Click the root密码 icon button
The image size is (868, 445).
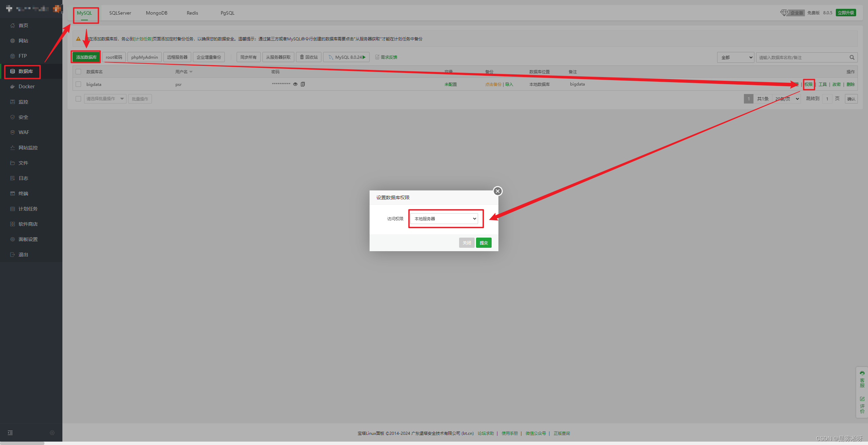click(114, 57)
